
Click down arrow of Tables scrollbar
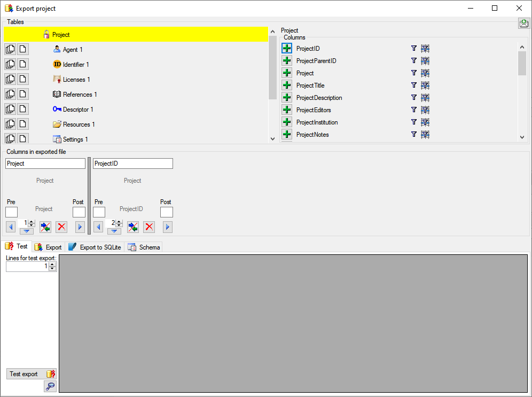point(272,138)
